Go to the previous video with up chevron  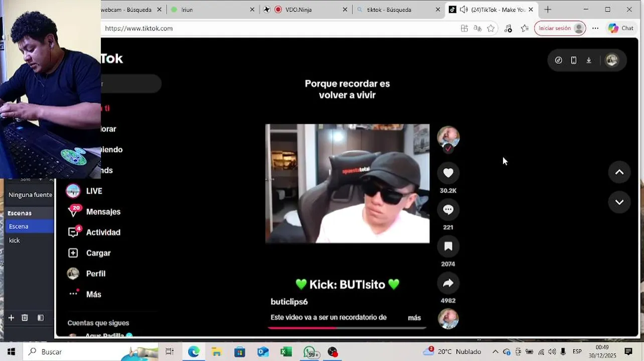pos(619,172)
